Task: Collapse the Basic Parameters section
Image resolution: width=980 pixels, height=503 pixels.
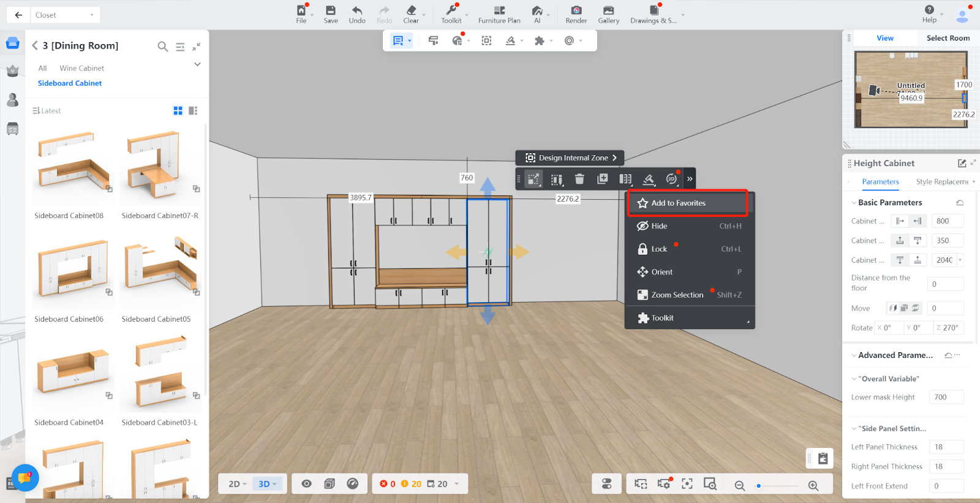Action: [854, 203]
